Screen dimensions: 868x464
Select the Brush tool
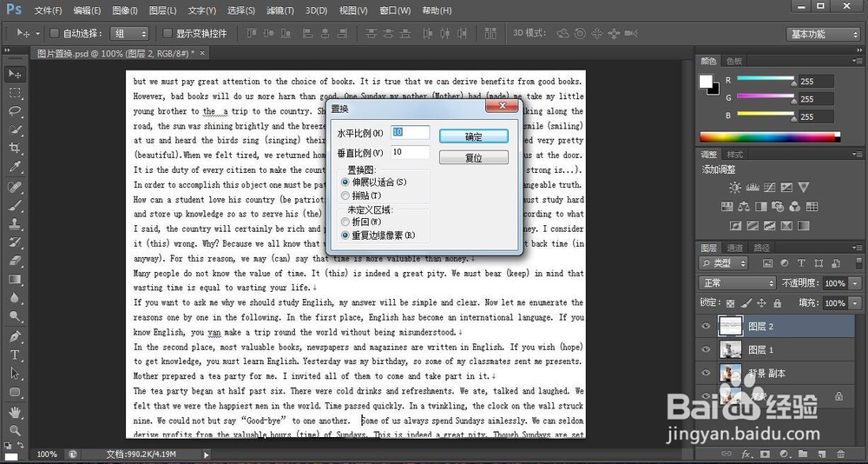(x=15, y=206)
